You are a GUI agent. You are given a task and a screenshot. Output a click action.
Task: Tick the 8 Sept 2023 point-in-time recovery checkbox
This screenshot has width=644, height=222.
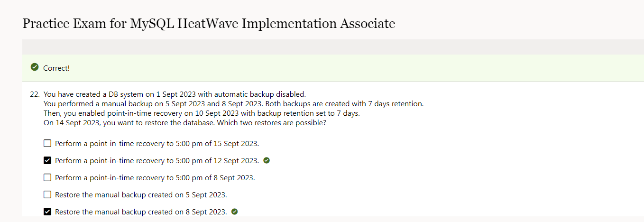pyautogui.click(x=47, y=177)
